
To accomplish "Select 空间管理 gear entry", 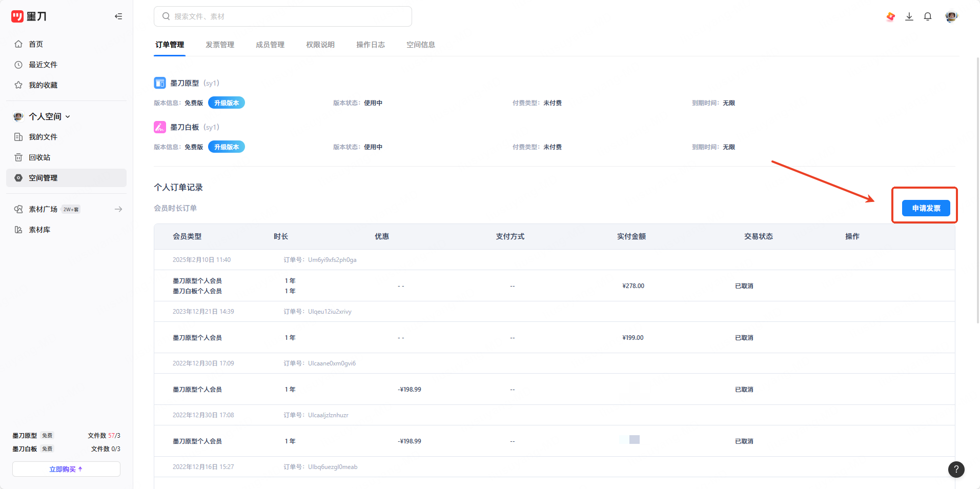I will click(66, 178).
